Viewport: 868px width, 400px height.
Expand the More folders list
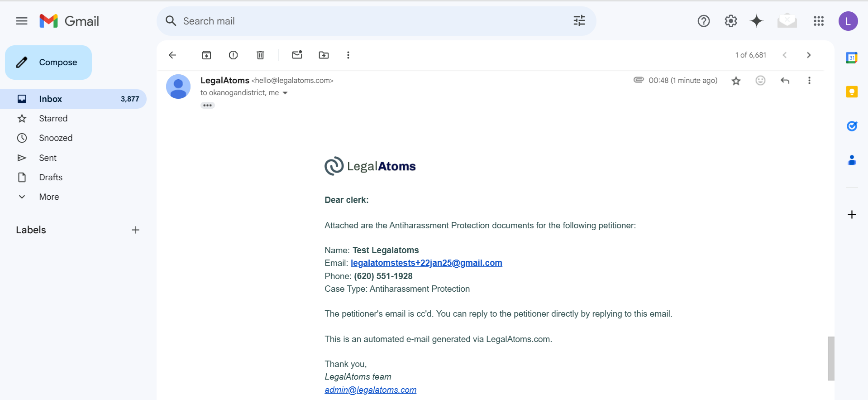click(x=49, y=197)
